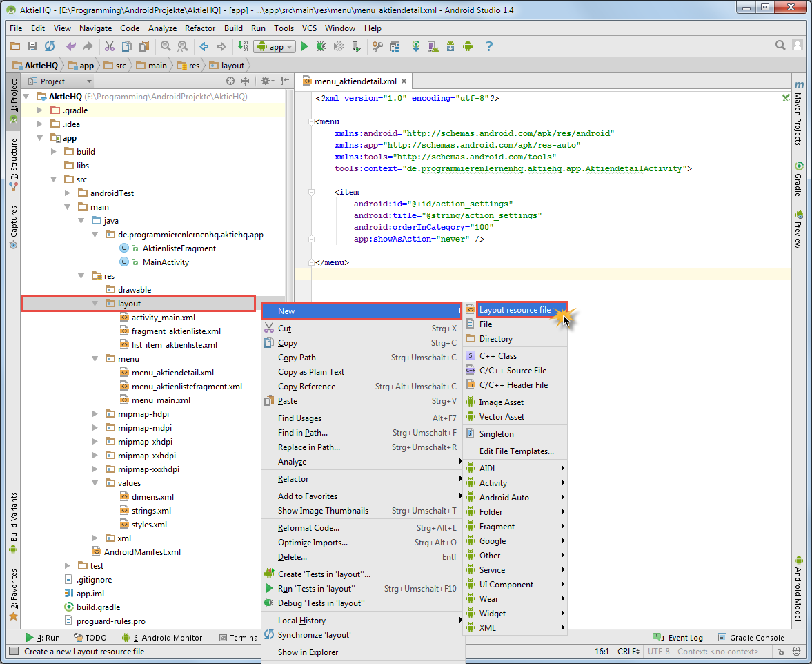Screen dimensions: 812x664
Task: Expand the androidTest folder node
Action: click(68, 193)
